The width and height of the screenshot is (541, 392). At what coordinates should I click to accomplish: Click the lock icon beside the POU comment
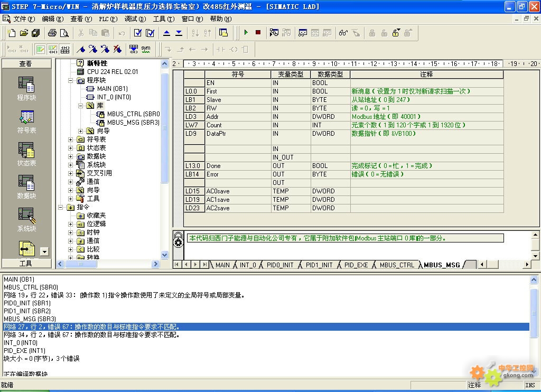pos(179,239)
